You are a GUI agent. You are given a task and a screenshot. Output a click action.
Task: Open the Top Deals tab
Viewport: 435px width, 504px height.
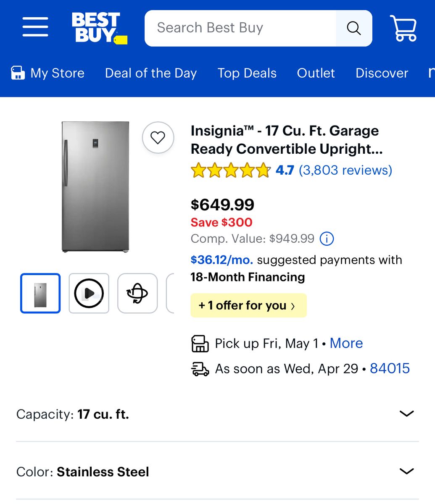247,73
